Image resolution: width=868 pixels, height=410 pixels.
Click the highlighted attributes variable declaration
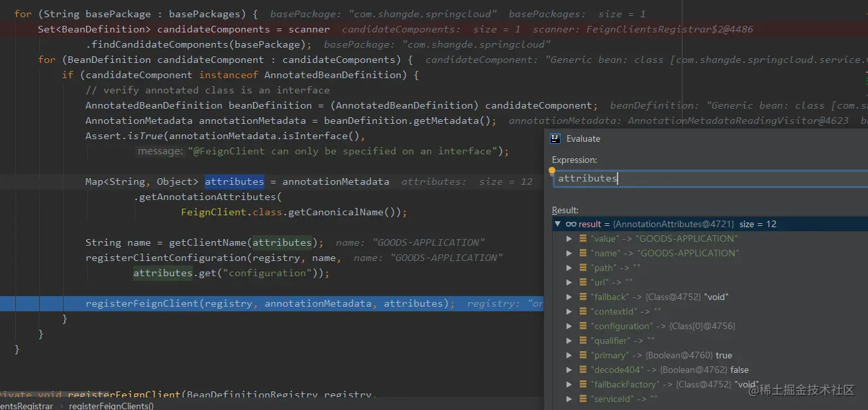pos(235,181)
